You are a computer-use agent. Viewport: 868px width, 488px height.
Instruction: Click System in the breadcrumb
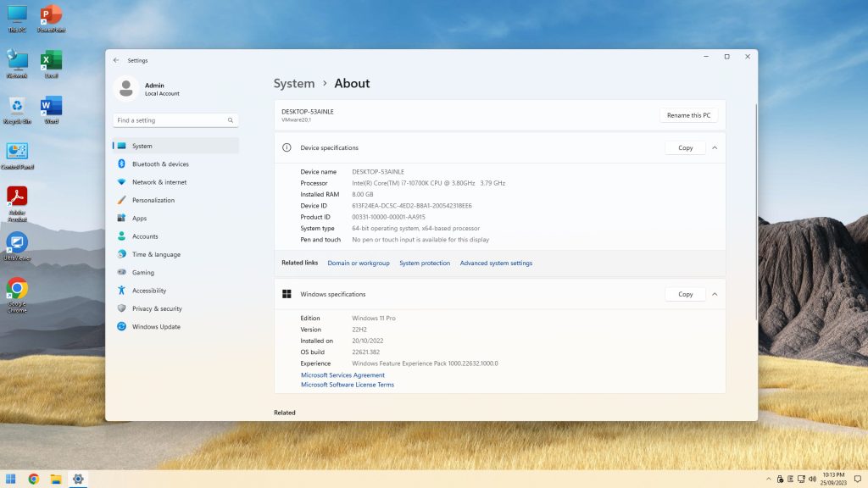(294, 84)
